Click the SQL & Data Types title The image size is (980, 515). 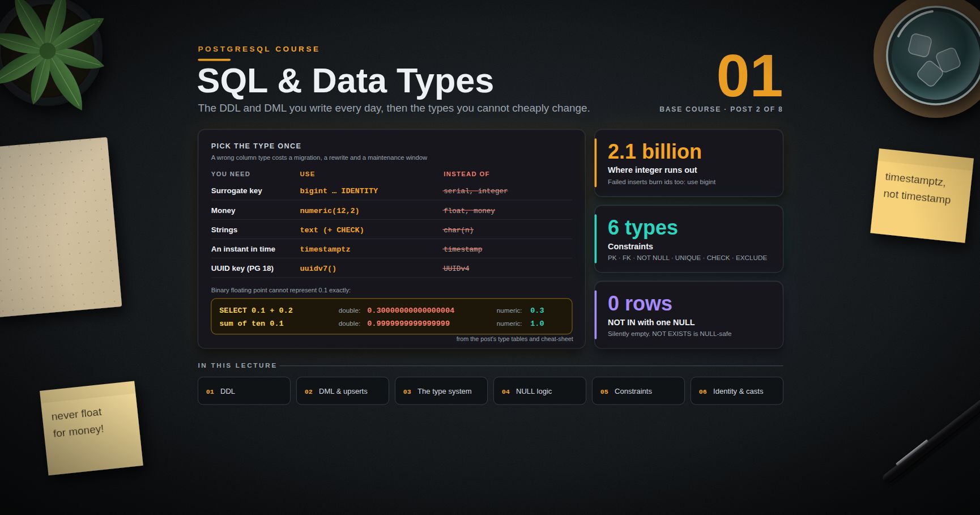pyautogui.click(x=345, y=80)
